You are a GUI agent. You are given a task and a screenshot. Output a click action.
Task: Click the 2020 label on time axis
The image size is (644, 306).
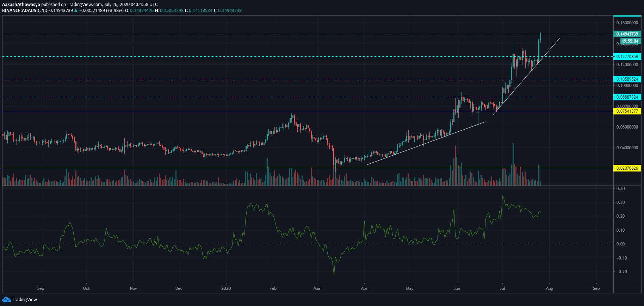(x=226, y=288)
